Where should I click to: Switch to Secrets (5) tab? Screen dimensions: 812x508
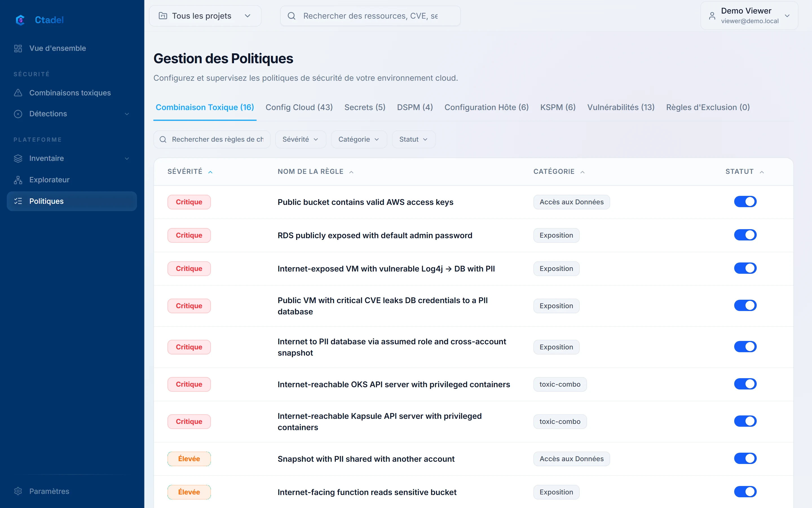tap(365, 107)
